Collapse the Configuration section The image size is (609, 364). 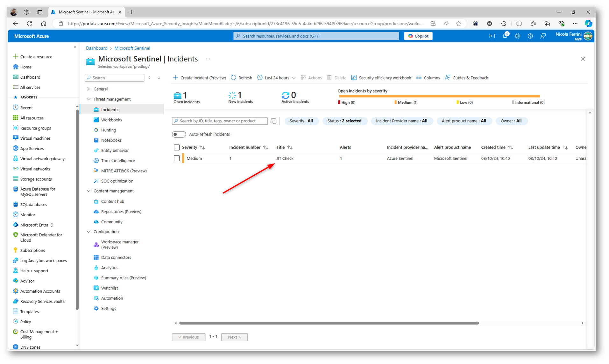pyautogui.click(x=89, y=232)
